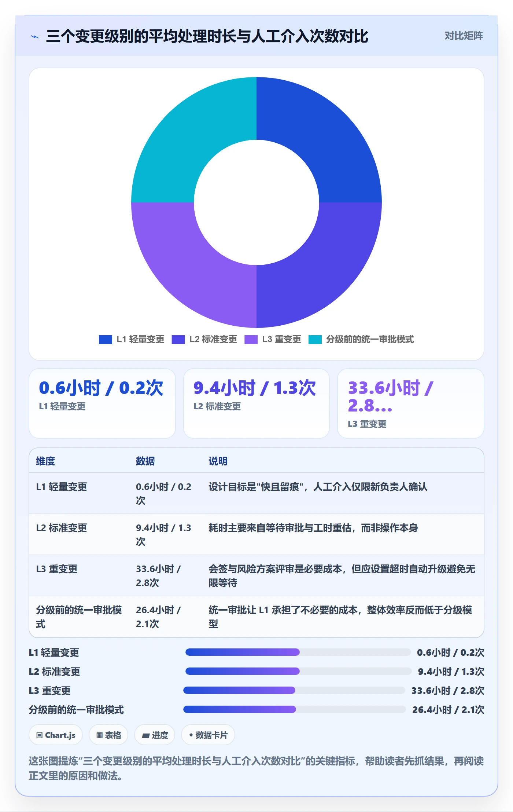Viewport: 513px width, 812px height.
Task: Click progress value 33.6小时 / 2.8次
Action: click(x=448, y=691)
